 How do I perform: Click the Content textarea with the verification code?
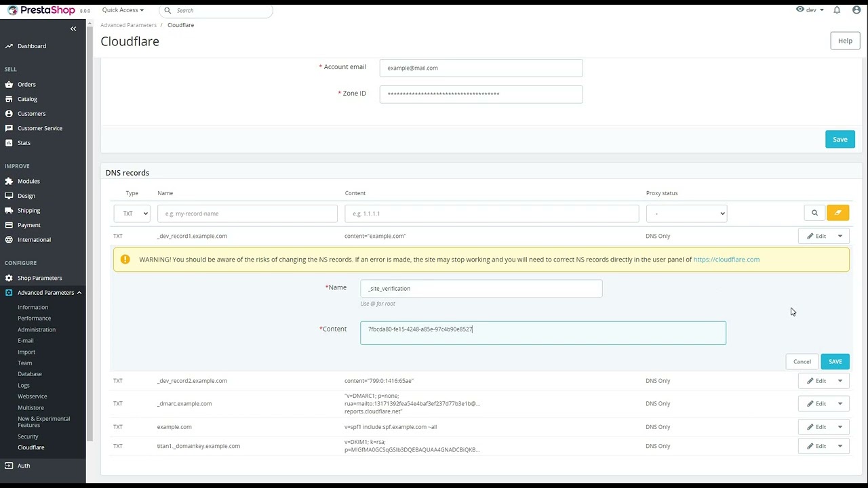click(x=542, y=333)
